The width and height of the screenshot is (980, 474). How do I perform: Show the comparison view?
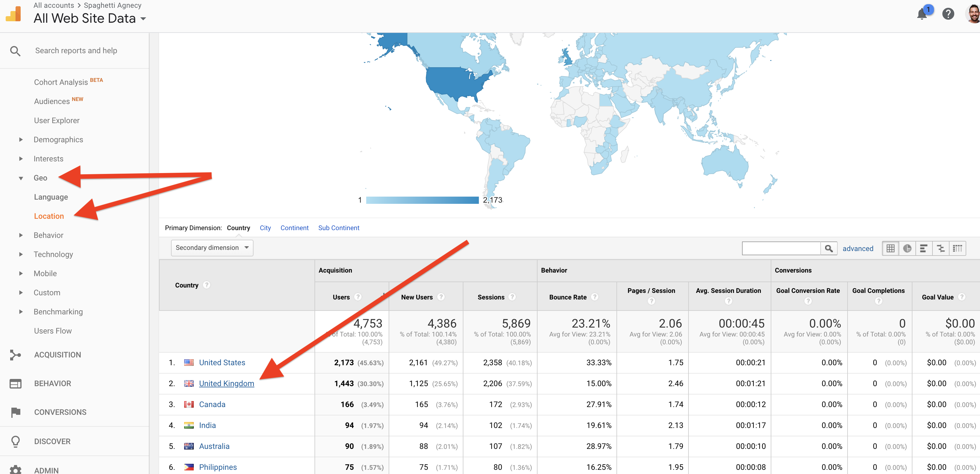pyautogui.click(x=941, y=248)
